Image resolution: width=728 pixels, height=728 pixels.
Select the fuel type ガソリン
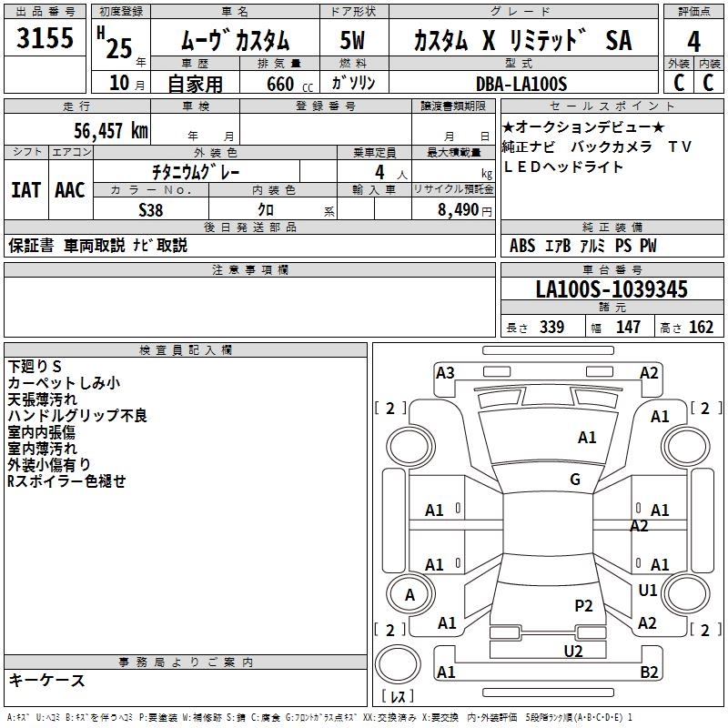(353, 83)
